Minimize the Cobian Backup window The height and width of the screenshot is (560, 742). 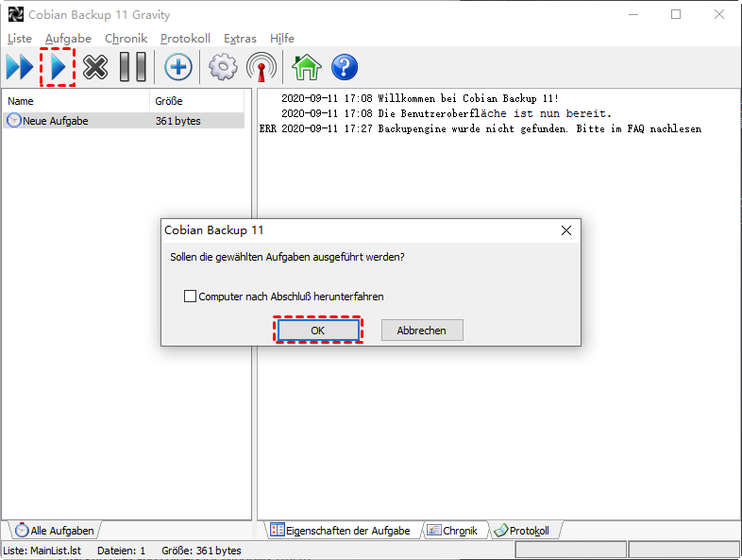[633, 15]
